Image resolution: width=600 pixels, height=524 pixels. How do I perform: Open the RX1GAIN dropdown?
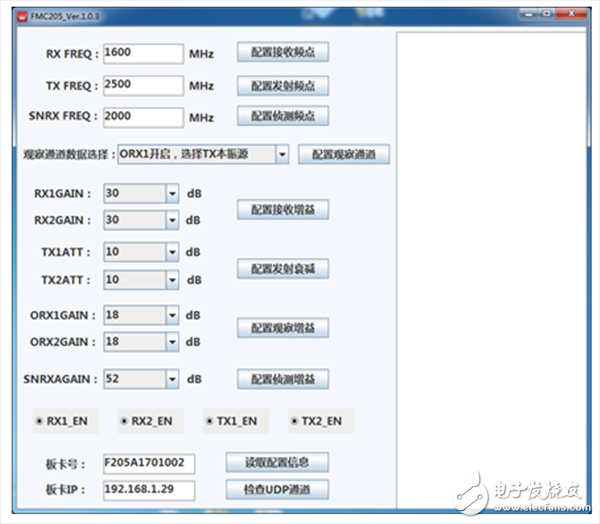[x=141, y=193]
